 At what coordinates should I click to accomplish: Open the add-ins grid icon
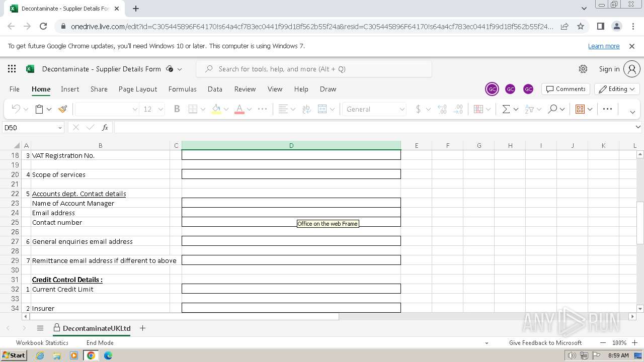pyautogui.click(x=580, y=109)
